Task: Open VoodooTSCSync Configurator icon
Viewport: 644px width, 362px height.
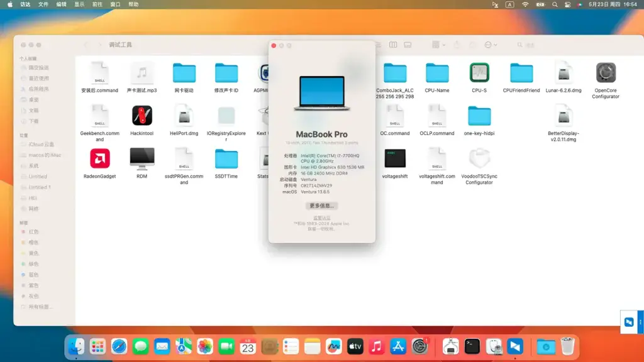Action: (479, 158)
